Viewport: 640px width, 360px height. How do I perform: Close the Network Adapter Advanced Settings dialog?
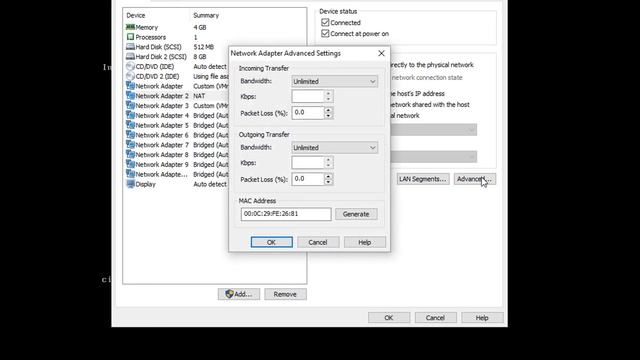(x=381, y=53)
